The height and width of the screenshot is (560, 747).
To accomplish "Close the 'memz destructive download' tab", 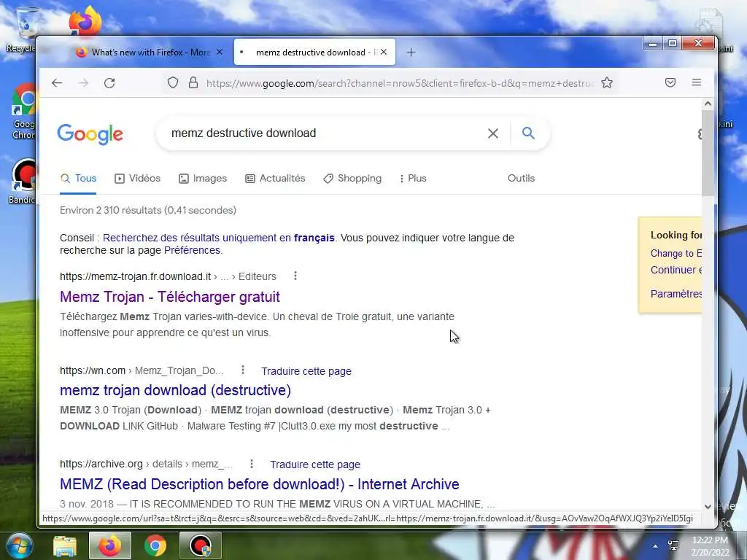I will tap(384, 52).
